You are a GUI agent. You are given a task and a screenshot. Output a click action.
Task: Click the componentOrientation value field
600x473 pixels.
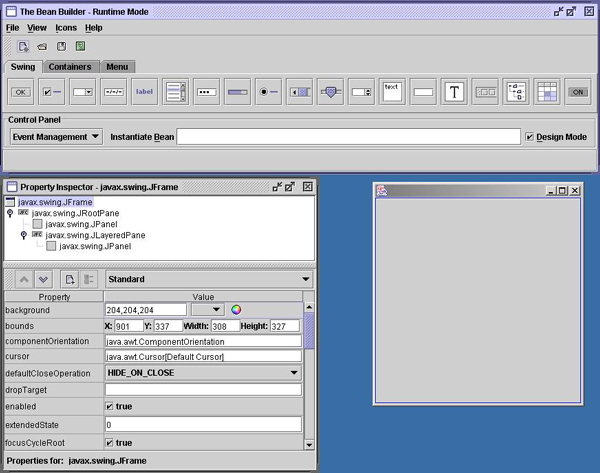pos(203,341)
